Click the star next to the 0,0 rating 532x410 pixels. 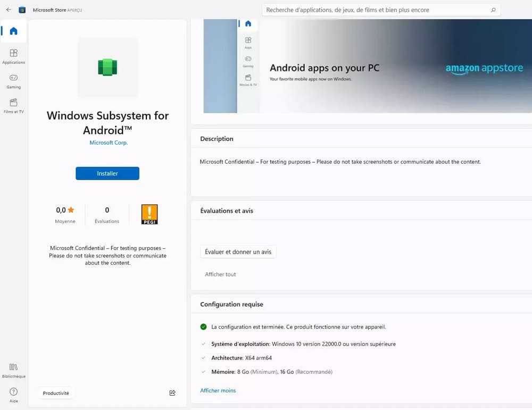click(x=71, y=209)
